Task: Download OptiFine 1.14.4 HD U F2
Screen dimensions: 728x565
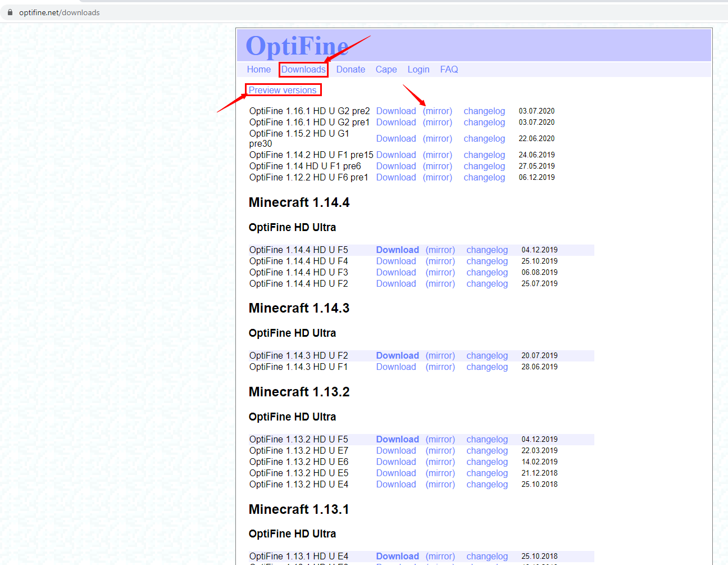Action: click(396, 283)
